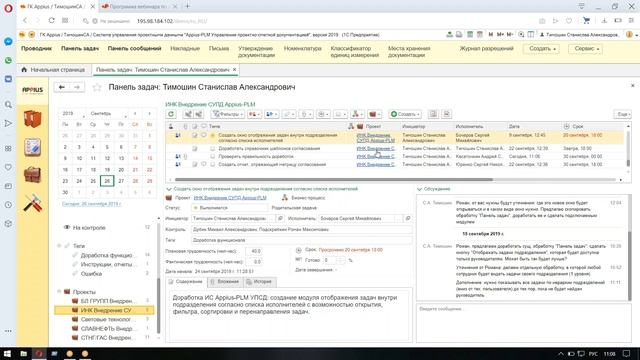This screenshot has height=360, width=640.
Task: Open Письма menu section
Action: pos(219,49)
